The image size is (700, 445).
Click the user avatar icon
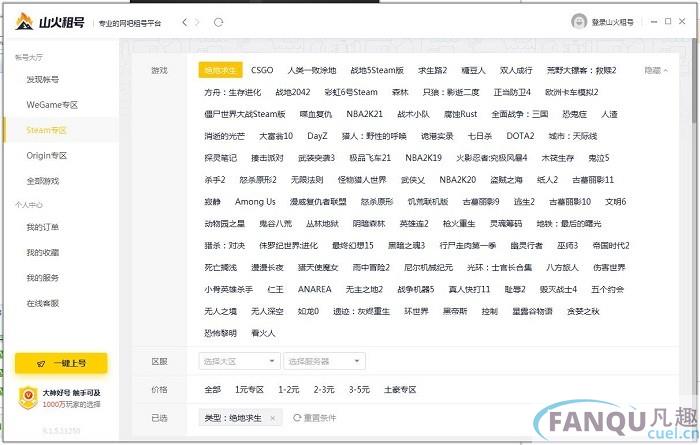coord(577,22)
